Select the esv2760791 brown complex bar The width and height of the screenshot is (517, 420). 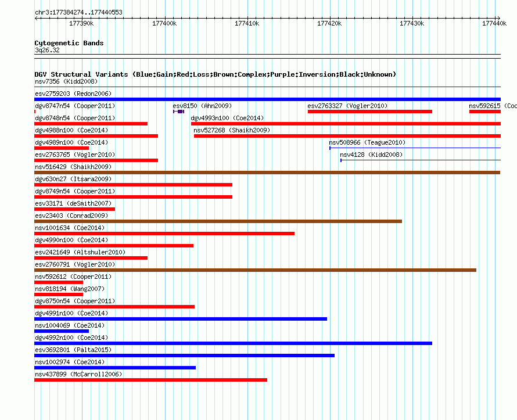click(x=255, y=270)
